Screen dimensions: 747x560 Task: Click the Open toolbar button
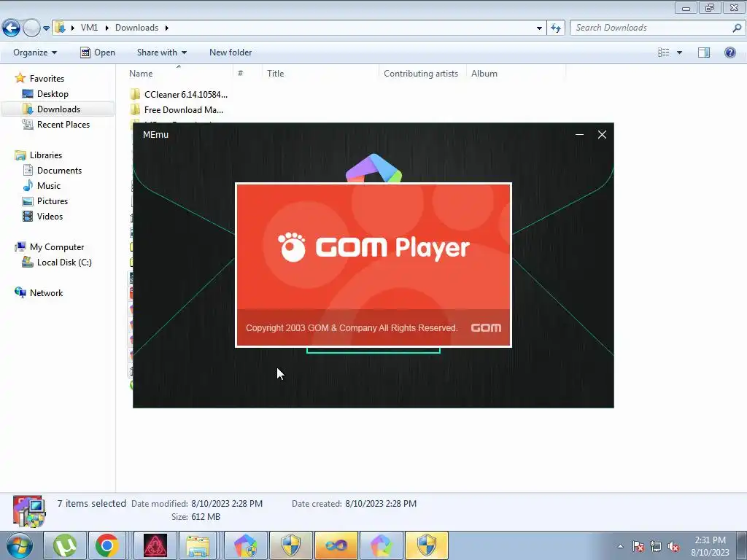point(98,52)
